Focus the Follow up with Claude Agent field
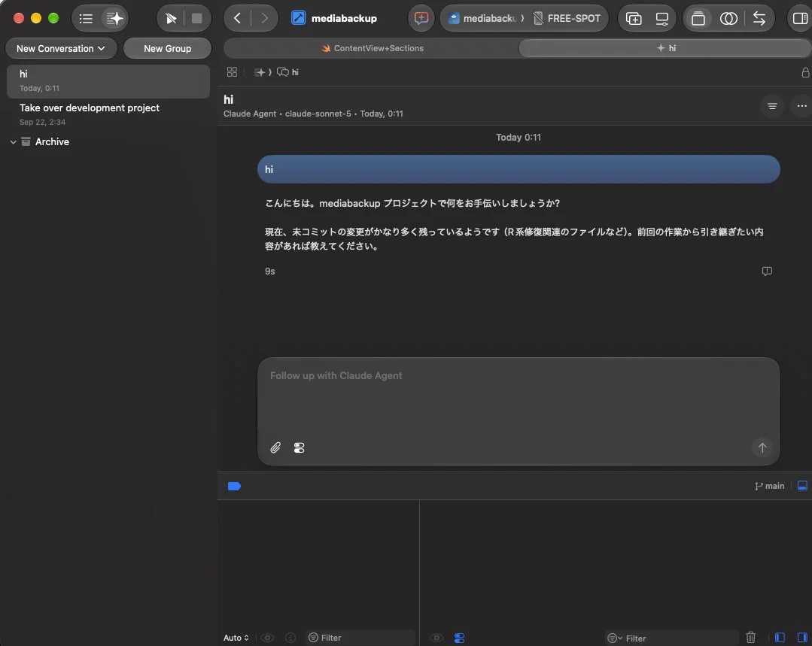812x646 pixels. click(x=519, y=411)
